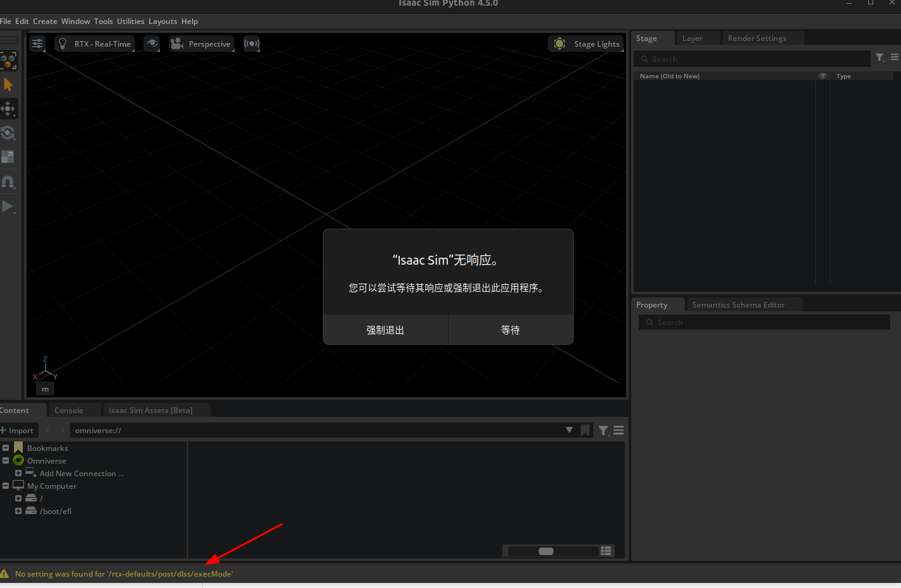The width and height of the screenshot is (901, 588).
Task: Click the status bar warning icon
Action: click(5, 574)
